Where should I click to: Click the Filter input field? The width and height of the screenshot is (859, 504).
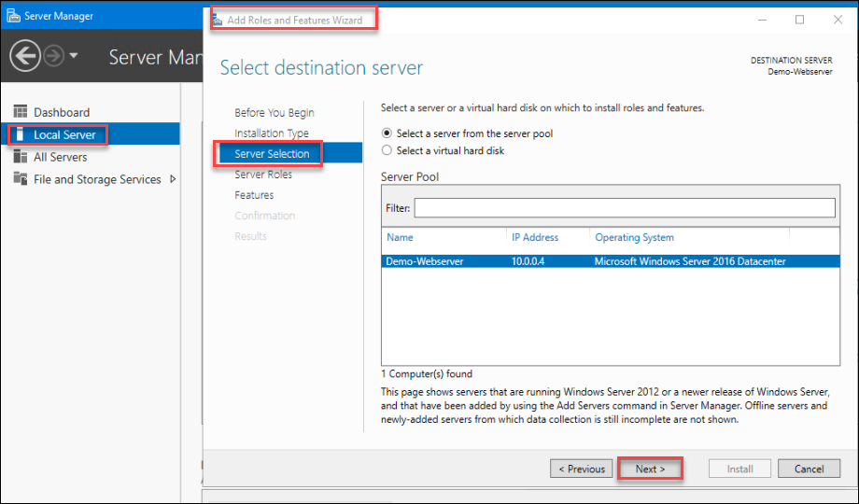click(x=625, y=208)
